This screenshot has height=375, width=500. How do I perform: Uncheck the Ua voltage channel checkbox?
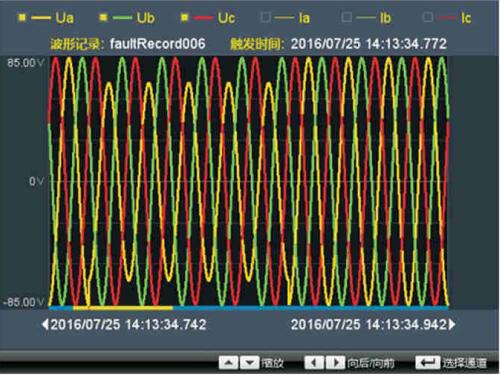pyautogui.click(x=22, y=18)
